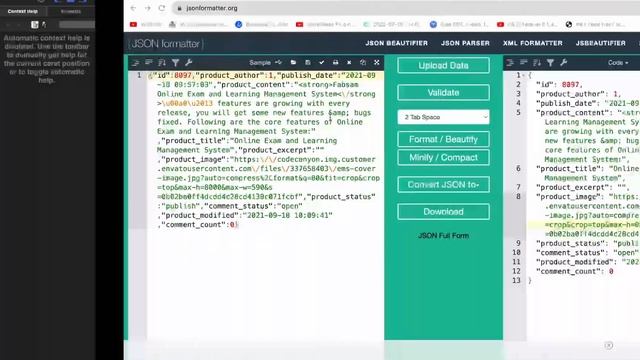Open the JSON BEAUTIFIER menu item
The height and width of the screenshot is (360, 640).
click(396, 43)
